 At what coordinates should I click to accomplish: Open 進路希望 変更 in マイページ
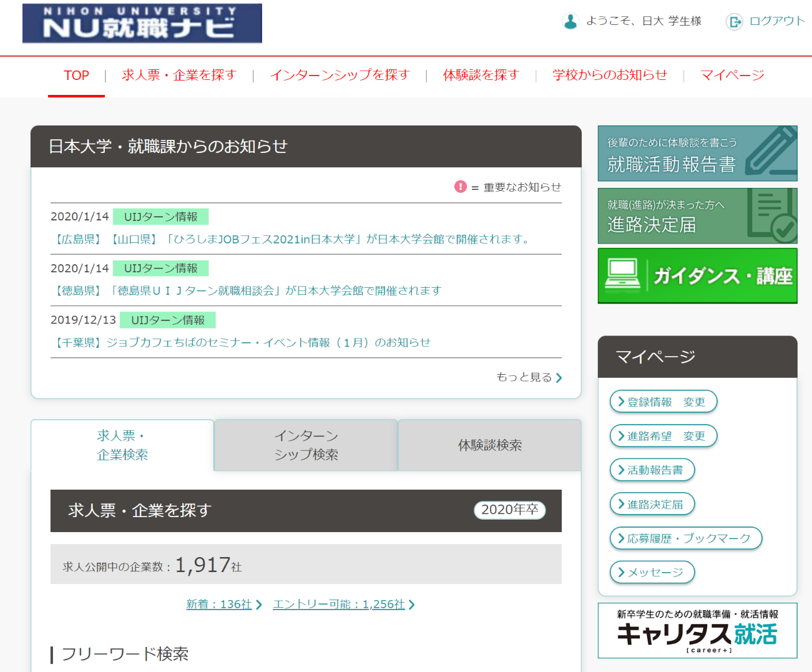[663, 436]
